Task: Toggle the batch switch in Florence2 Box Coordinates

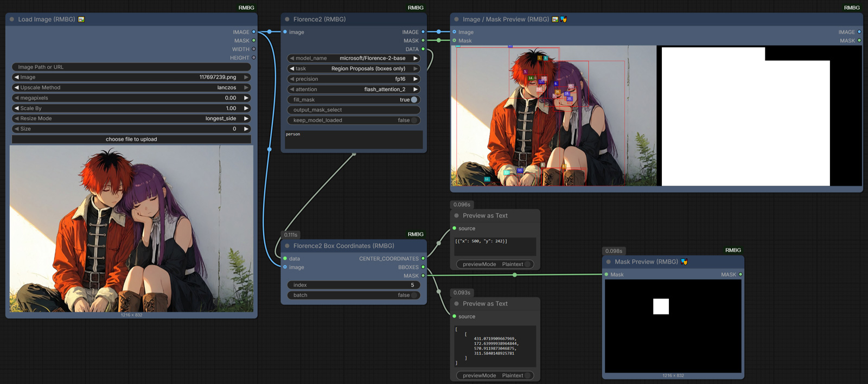Action: coord(414,295)
